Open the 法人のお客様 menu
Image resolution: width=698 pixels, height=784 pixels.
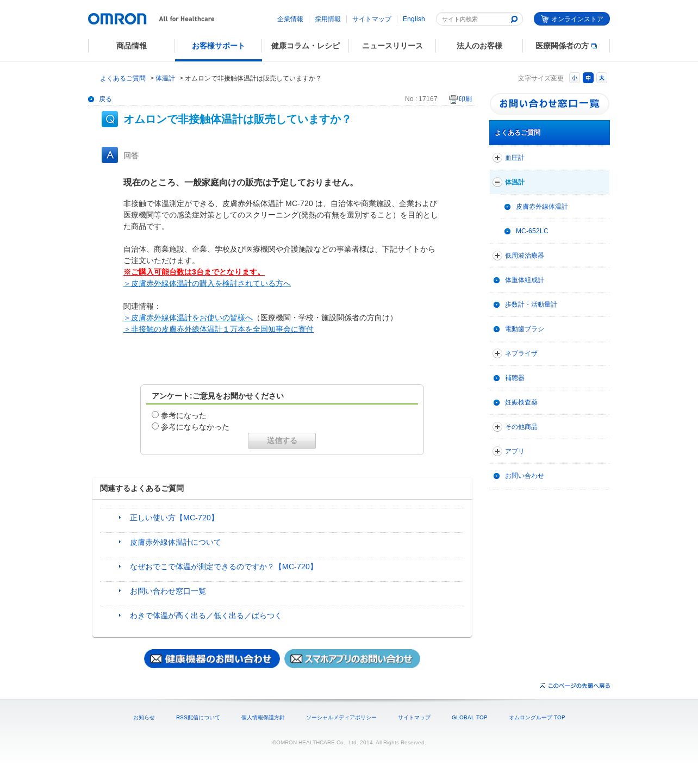click(479, 46)
